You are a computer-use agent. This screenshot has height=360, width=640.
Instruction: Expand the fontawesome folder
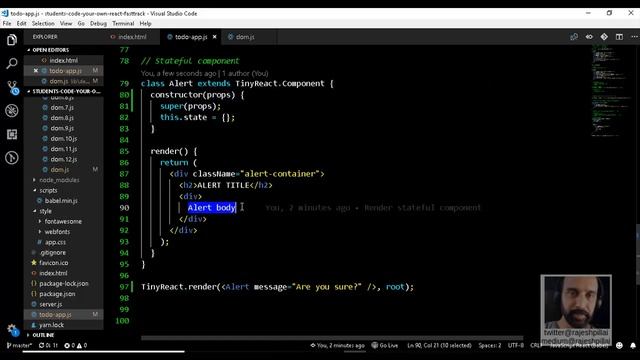click(x=63, y=222)
